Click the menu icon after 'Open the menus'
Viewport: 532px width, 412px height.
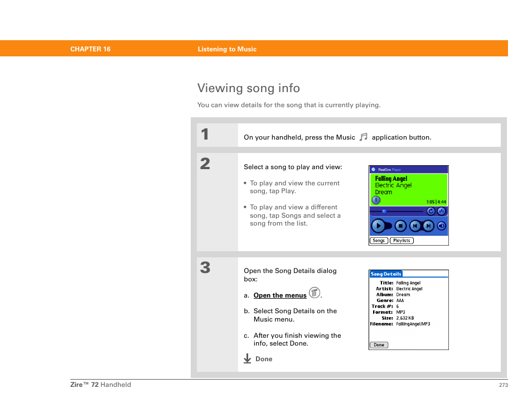pos(315,293)
